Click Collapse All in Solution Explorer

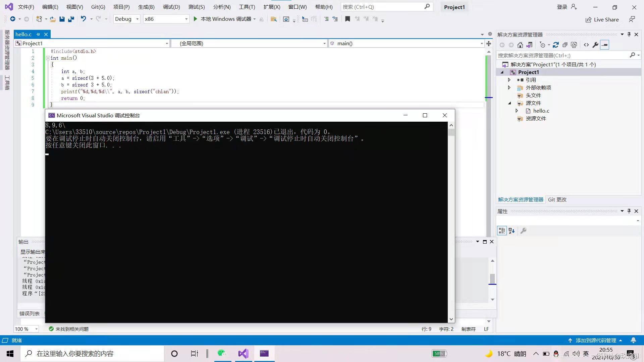click(565, 45)
